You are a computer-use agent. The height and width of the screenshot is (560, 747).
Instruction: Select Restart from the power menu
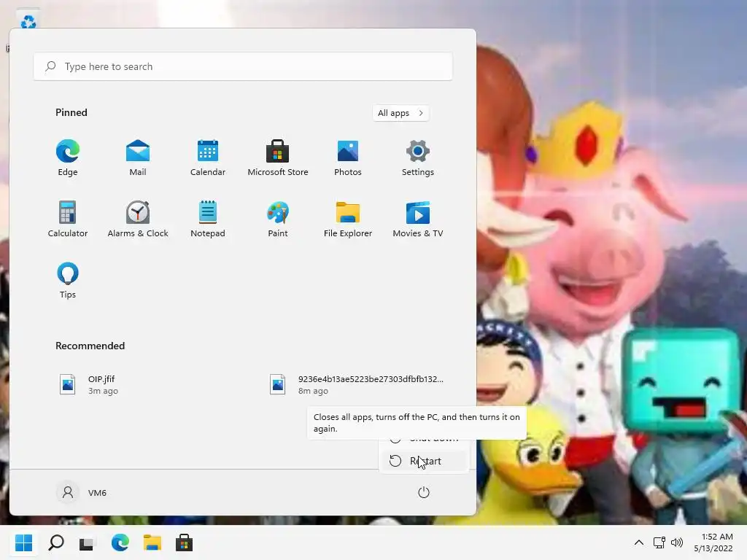pos(424,461)
